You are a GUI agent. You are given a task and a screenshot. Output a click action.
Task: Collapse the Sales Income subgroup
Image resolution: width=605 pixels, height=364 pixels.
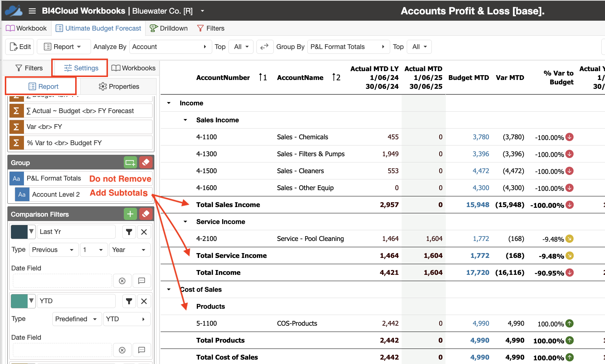(185, 120)
